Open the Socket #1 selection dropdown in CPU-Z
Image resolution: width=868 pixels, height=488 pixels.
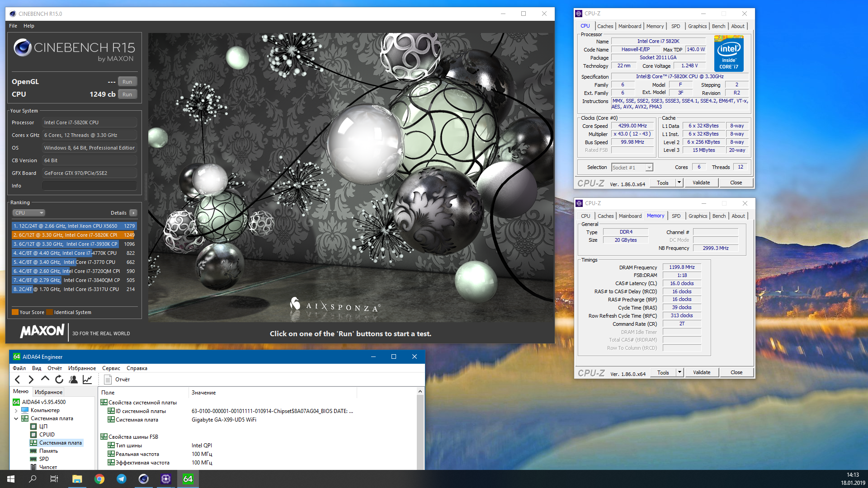pyautogui.click(x=632, y=168)
